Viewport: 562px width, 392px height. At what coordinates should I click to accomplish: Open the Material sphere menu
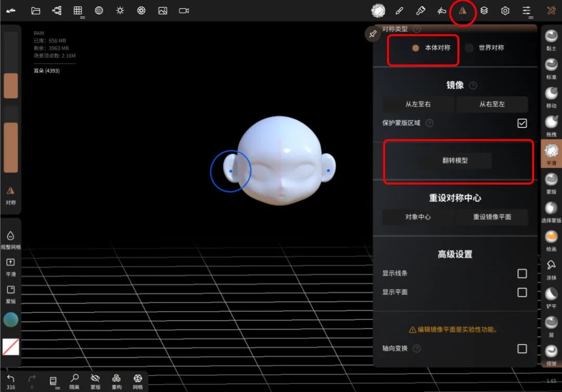99,11
